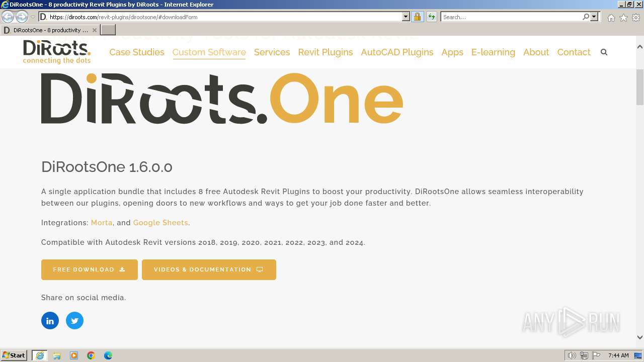
Task: Open Favorites with the star icon
Action: [x=623, y=18]
